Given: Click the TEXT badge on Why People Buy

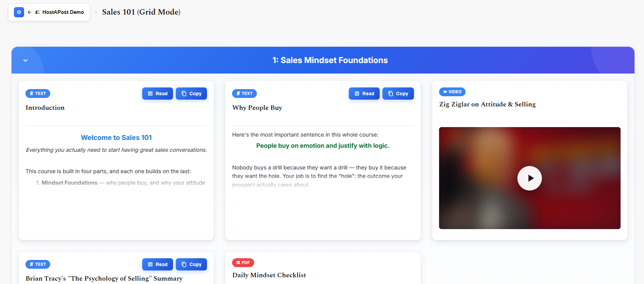Looking at the screenshot, I should point(245,94).
